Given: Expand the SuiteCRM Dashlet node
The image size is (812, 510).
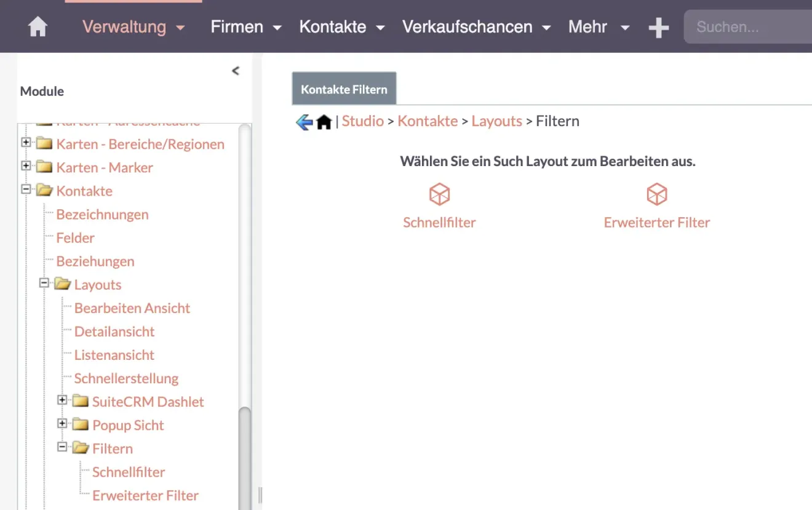Looking at the screenshot, I should [62, 400].
